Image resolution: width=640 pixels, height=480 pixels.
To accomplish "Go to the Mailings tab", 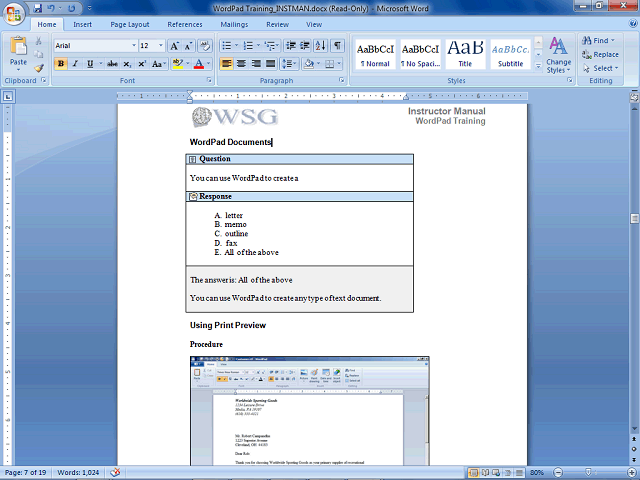I will 234,24.
